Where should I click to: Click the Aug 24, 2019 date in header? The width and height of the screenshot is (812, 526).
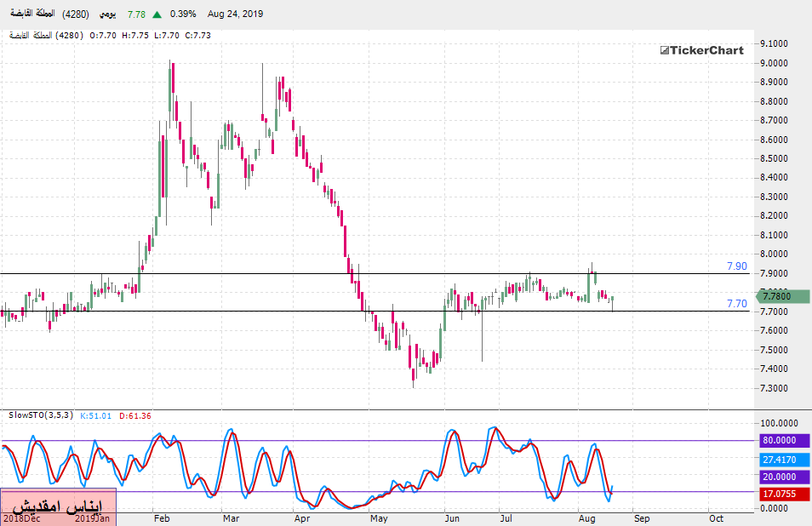tap(235, 14)
